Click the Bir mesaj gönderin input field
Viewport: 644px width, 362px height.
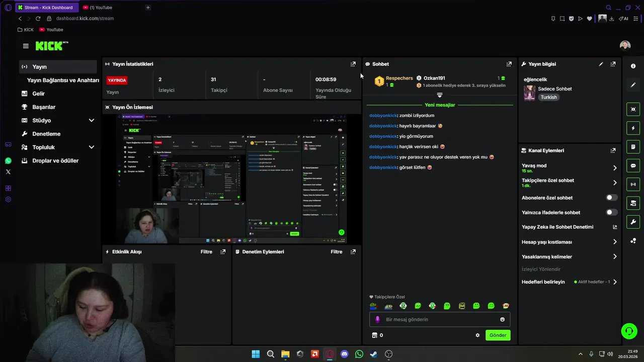click(440, 319)
